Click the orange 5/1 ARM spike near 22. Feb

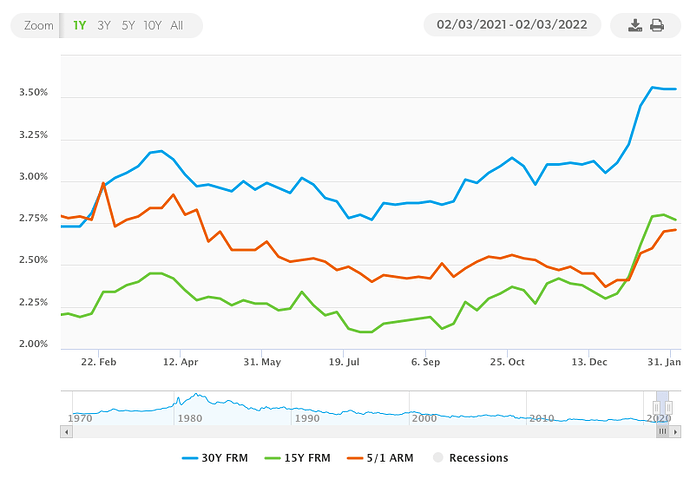(103, 183)
